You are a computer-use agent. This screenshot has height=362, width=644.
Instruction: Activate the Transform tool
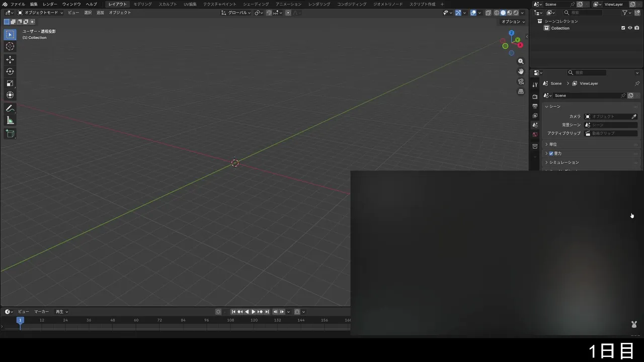[10, 95]
